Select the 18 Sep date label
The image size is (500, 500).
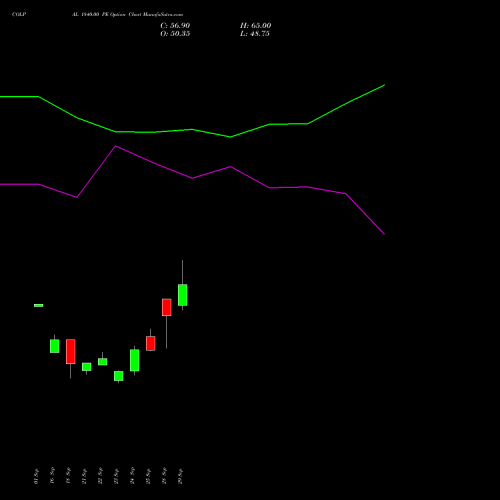[68, 476]
